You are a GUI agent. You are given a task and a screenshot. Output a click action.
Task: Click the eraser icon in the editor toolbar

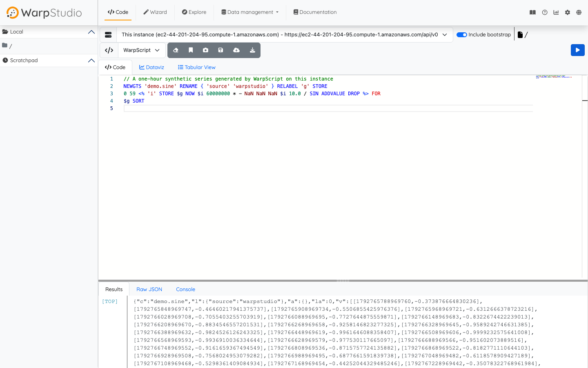tap(176, 50)
